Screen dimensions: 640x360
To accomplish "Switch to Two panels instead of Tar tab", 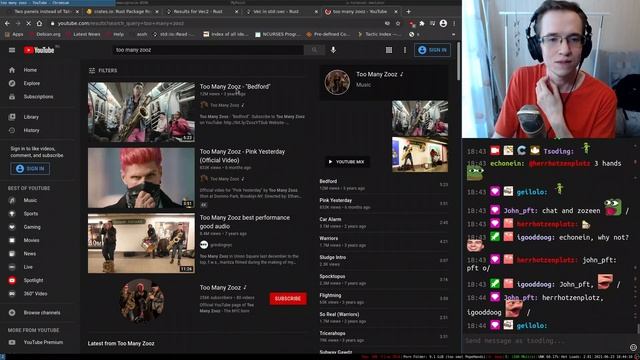I will (43, 12).
